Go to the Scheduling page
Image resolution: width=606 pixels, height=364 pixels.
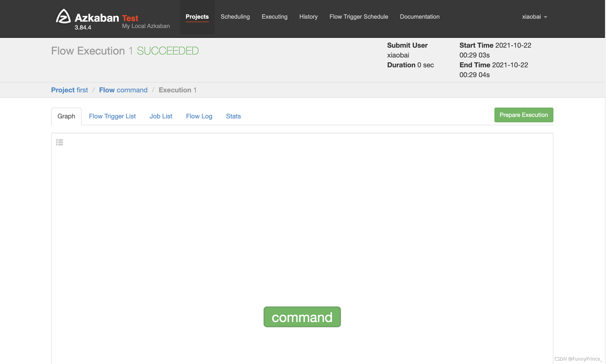click(x=235, y=17)
